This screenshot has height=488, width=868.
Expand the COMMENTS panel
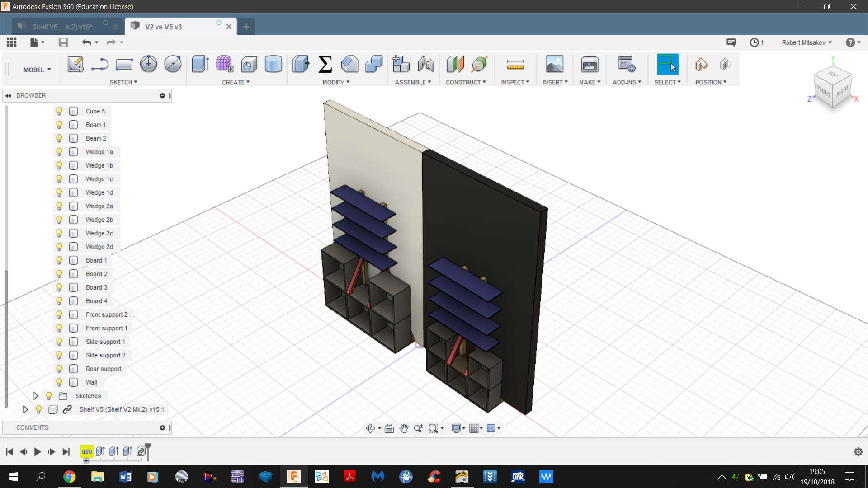click(x=162, y=427)
